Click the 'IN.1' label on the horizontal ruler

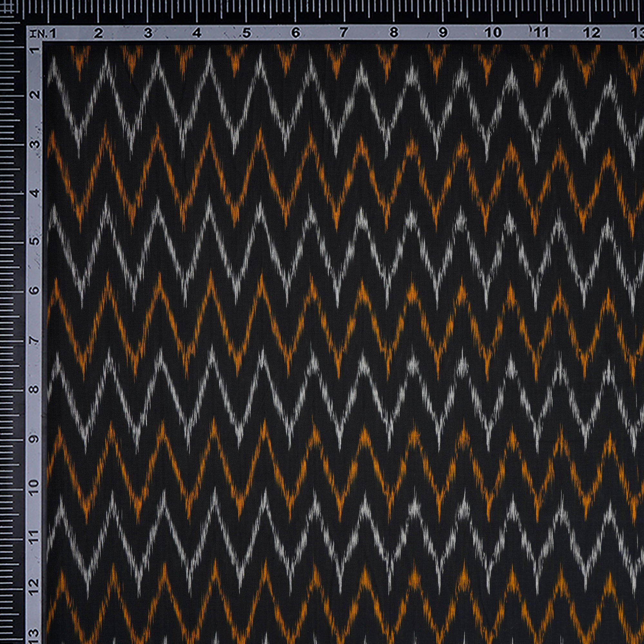coord(43,33)
